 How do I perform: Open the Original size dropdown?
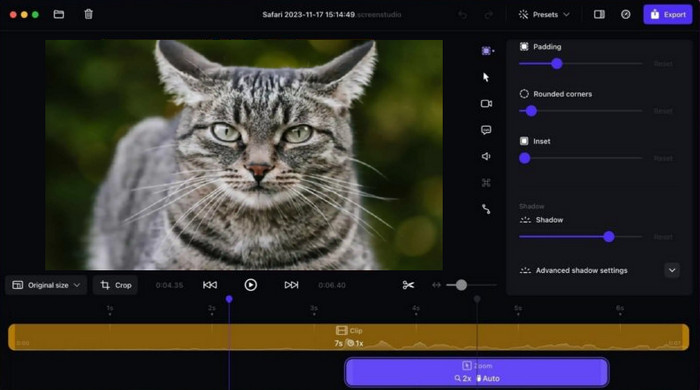tap(46, 285)
